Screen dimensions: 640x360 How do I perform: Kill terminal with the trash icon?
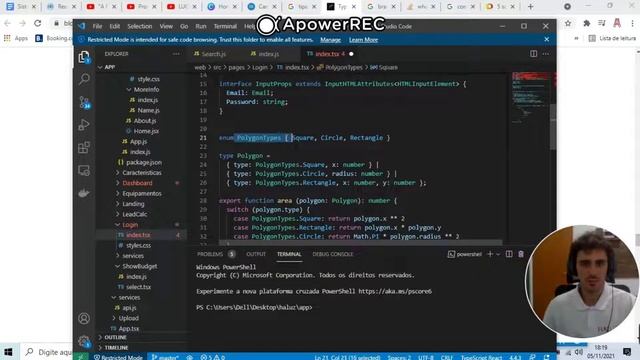tap(521, 254)
